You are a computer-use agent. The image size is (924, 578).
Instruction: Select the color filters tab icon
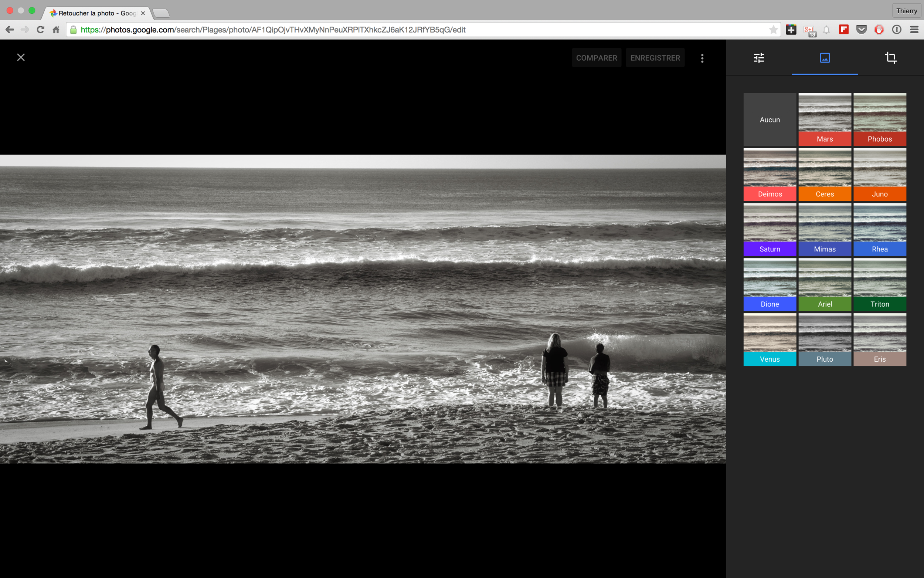coord(825,58)
